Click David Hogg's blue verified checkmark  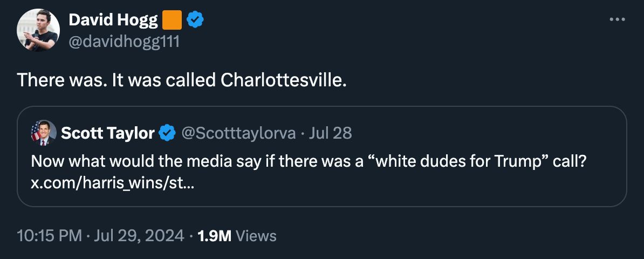(x=195, y=21)
